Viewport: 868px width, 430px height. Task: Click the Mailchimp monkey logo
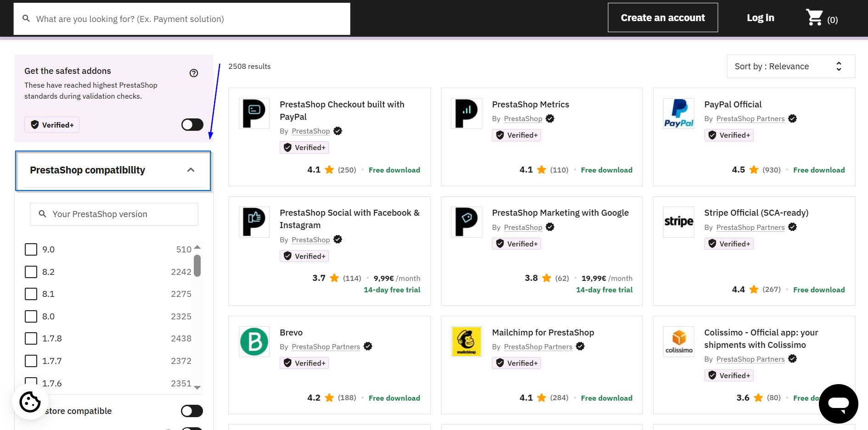tap(466, 341)
